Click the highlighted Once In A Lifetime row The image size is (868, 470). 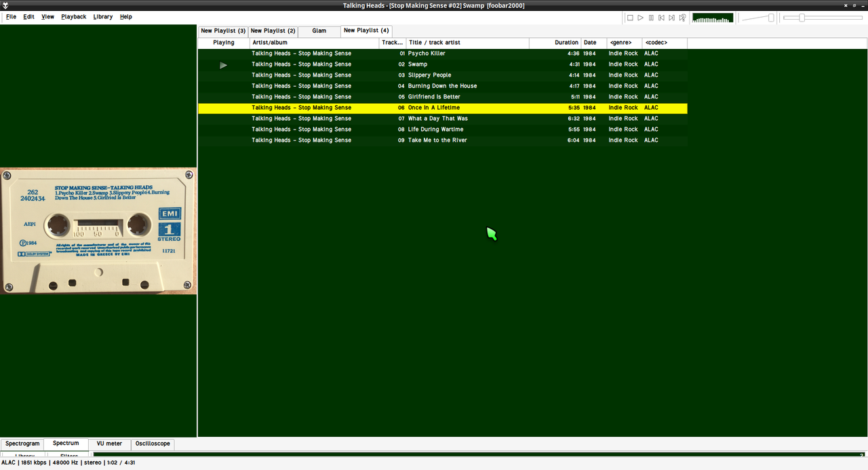pyautogui.click(x=442, y=108)
